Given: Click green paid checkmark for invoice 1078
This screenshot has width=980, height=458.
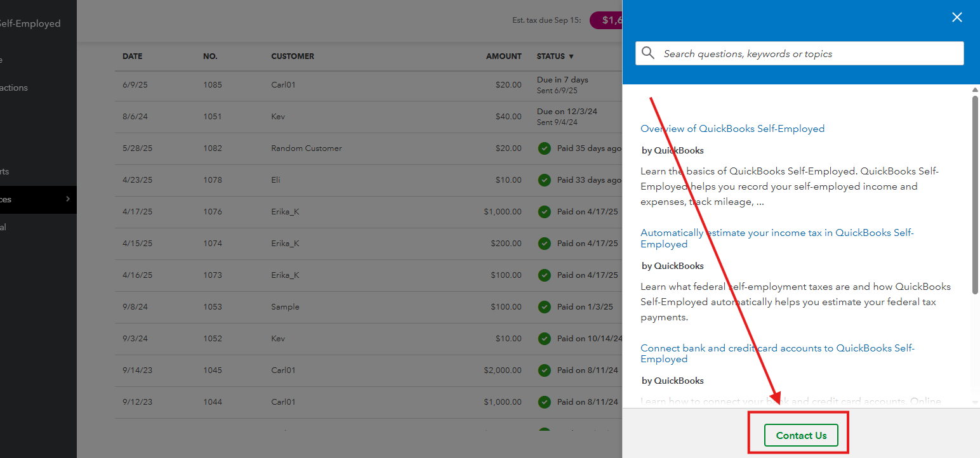Looking at the screenshot, I should click(x=544, y=180).
